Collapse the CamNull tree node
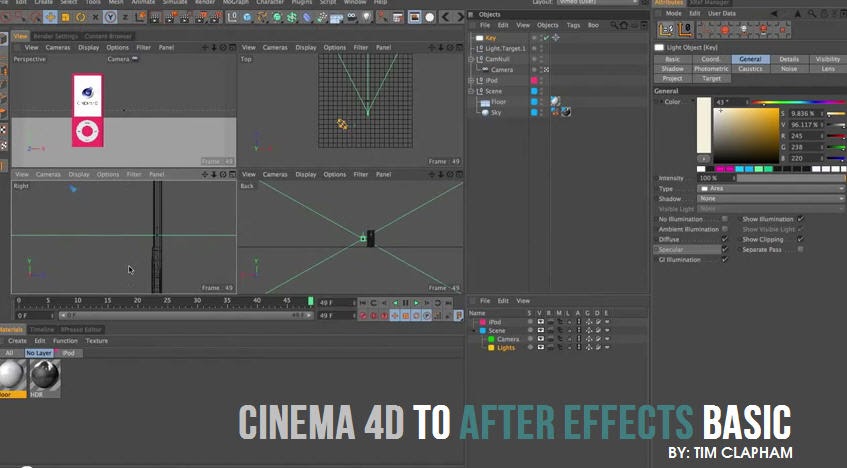The height and width of the screenshot is (468, 847). (471, 59)
